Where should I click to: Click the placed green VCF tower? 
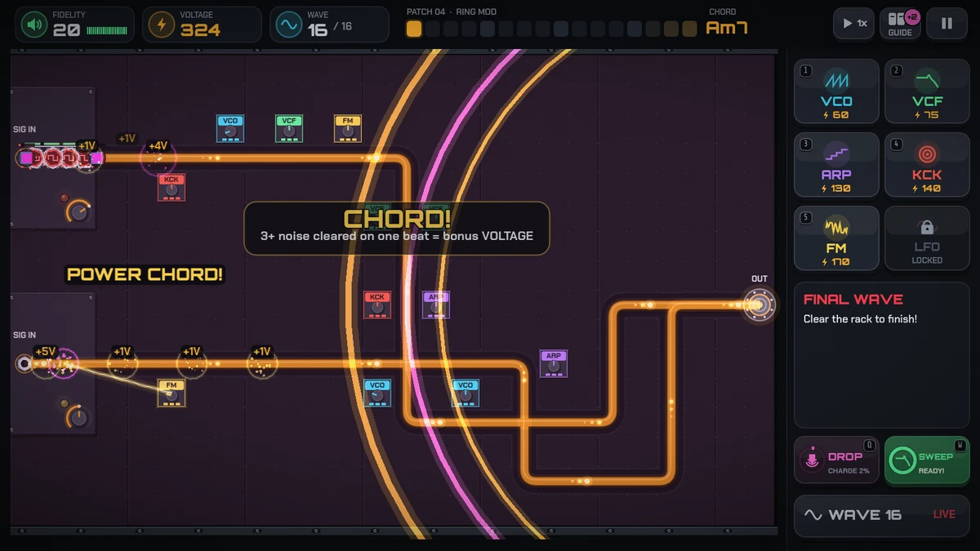(289, 129)
